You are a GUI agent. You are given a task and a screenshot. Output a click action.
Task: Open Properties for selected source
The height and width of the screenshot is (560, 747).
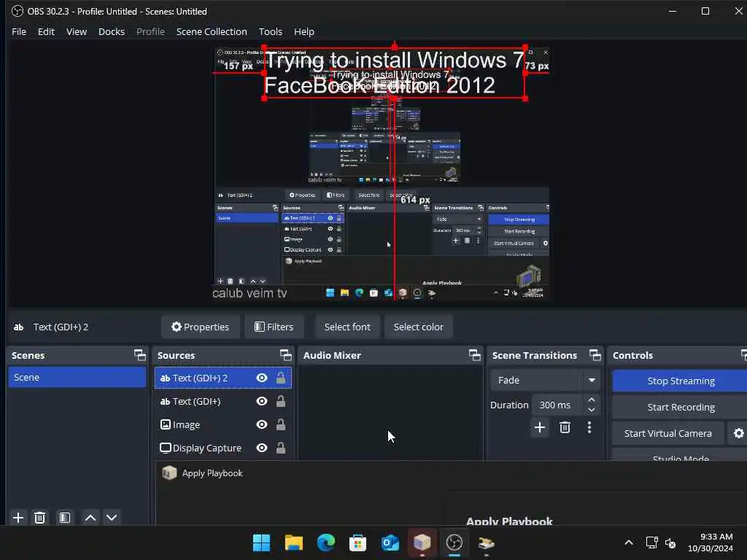click(x=200, y=327)
